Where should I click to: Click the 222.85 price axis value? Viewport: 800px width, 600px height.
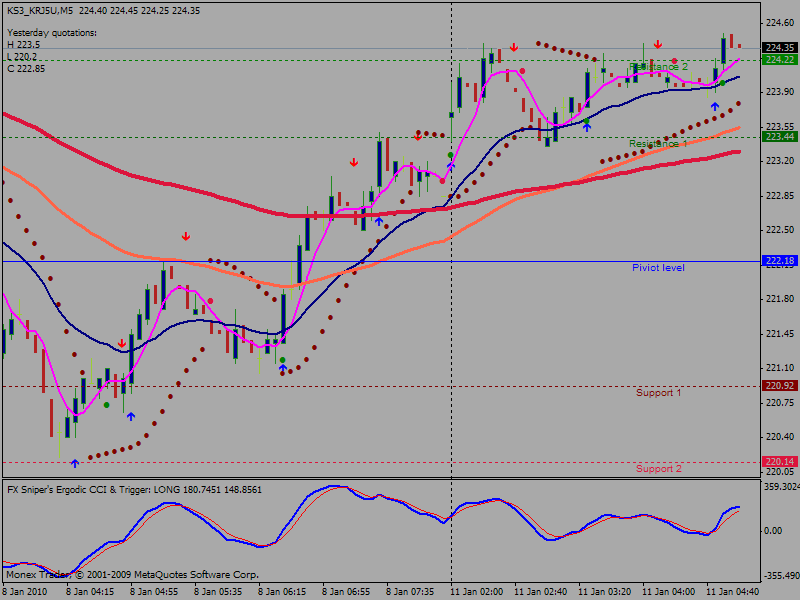tap(780, 195)
